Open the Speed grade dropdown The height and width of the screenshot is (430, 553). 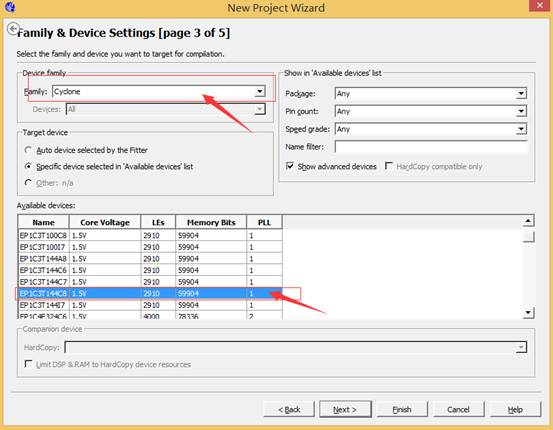431,129
